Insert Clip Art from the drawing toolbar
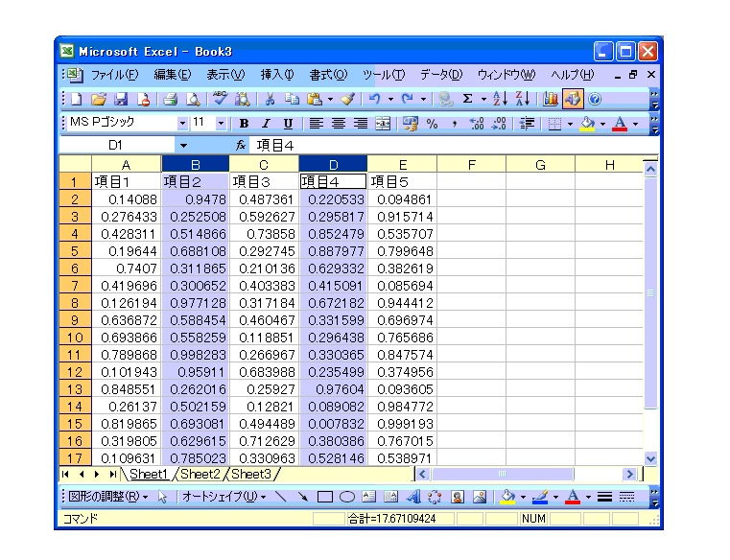This screenshot has height=560, width=730. [x=458, y=497]
